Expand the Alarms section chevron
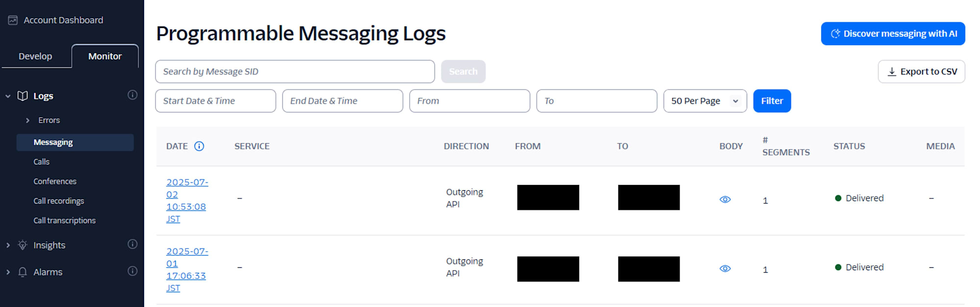980x307 pixels. pyautogui.click(x=8, y=272)
